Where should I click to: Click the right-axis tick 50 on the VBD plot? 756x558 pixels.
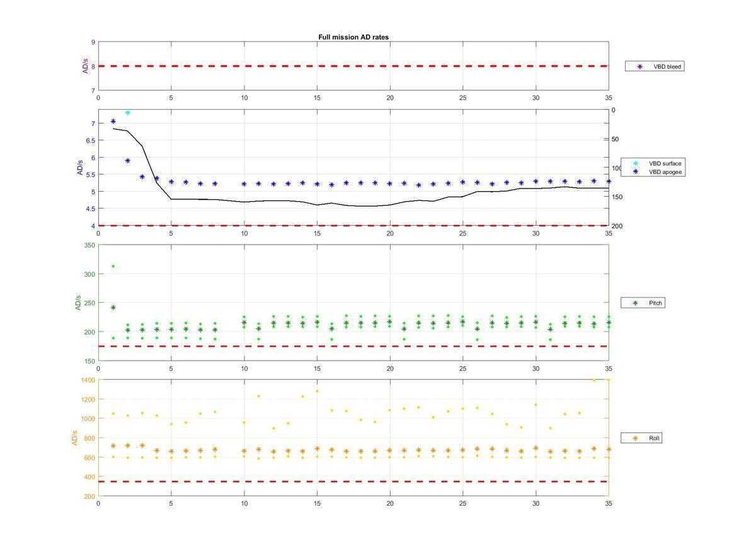[x=616, y=139]
